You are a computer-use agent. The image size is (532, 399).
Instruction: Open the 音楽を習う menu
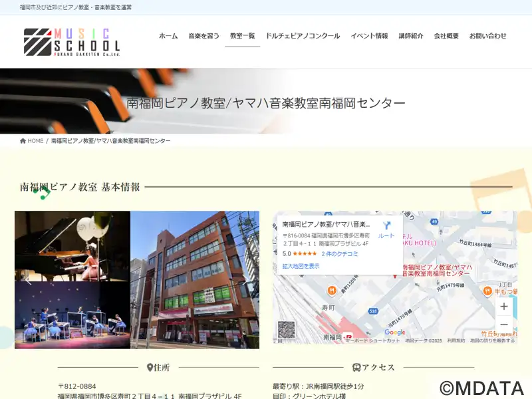[204, 36]
